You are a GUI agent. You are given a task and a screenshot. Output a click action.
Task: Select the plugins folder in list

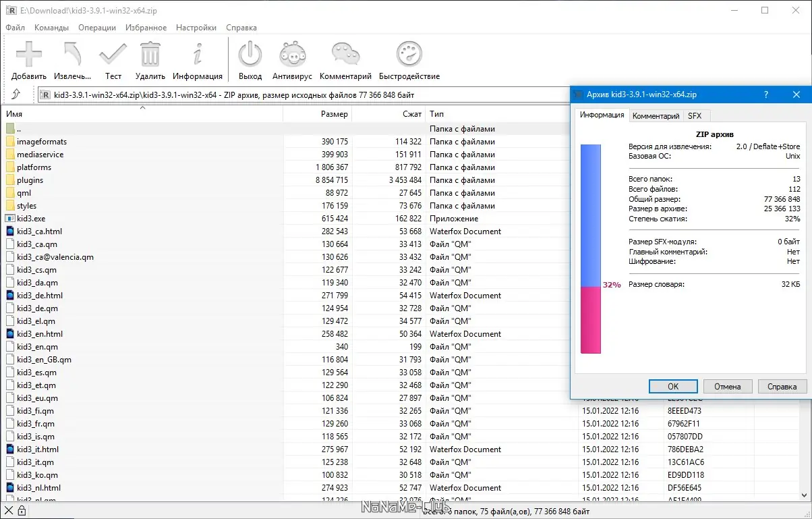[30, 180]
